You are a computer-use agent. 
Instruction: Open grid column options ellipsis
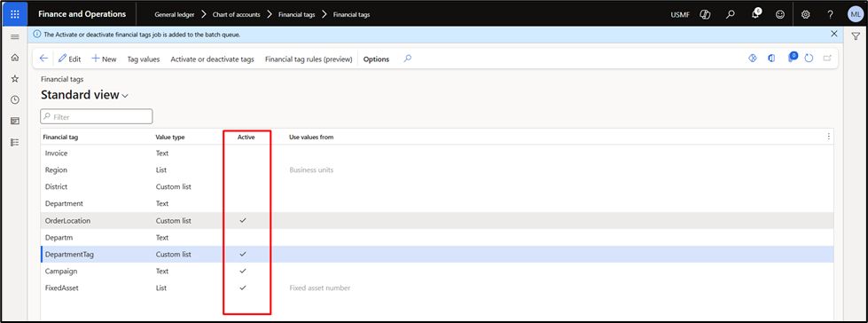pos(828,137)
